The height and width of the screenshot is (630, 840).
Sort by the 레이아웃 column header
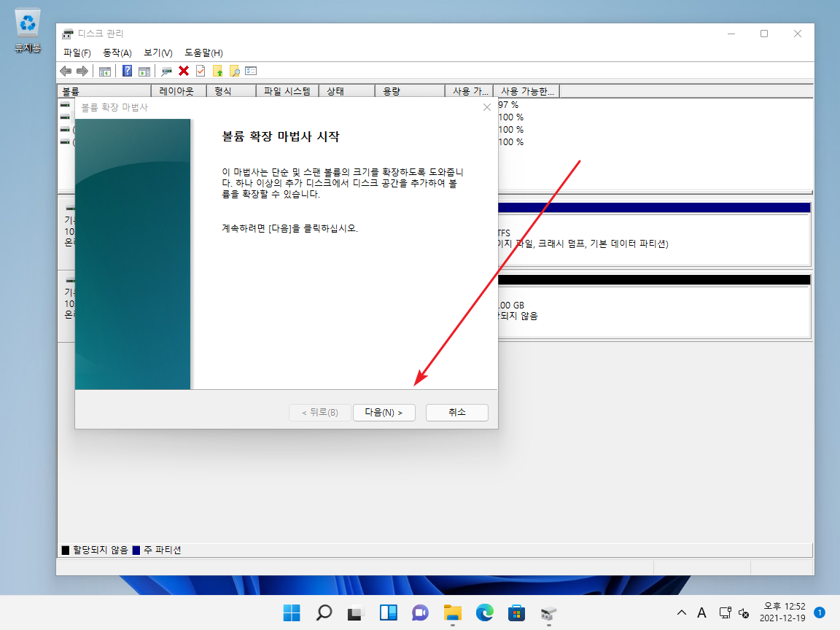pos(179,91)
